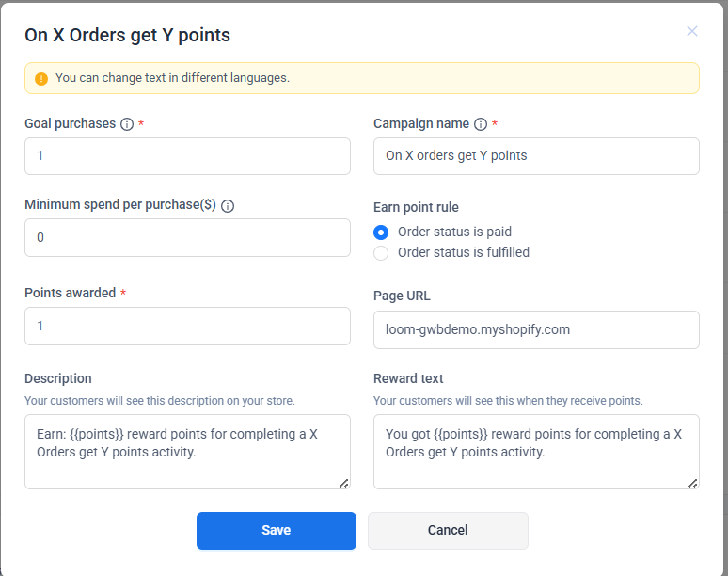
Task: Close the dialog with the X icon
Action: (x=692, y=31)
